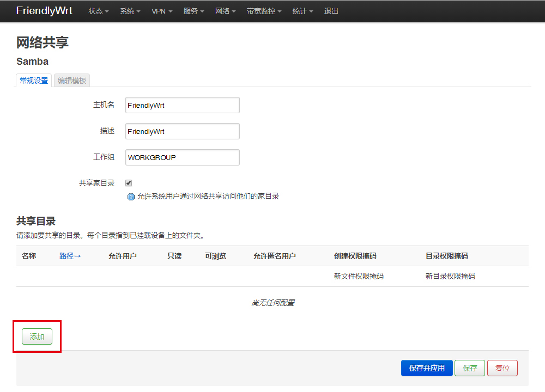Expand the VPN menu
The width and height of the screenshot is (545, 392).
(x=162, y=11)
